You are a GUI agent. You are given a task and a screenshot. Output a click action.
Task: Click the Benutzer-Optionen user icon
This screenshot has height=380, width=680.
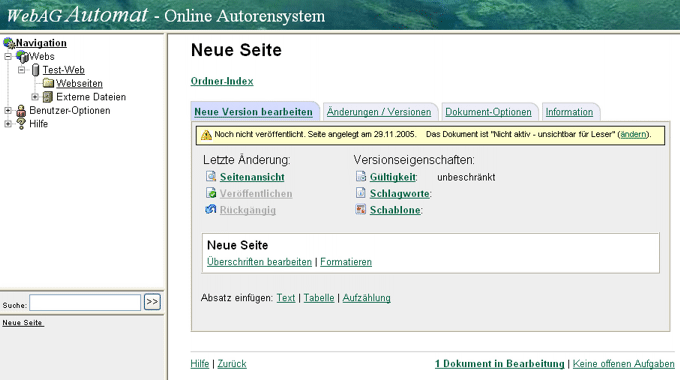tap(21, 111)
